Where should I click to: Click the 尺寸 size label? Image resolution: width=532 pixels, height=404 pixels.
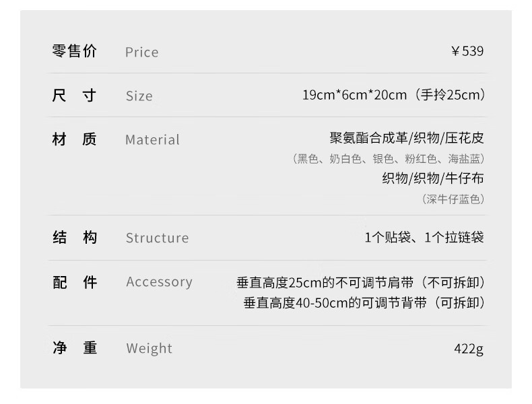tap(74, 96)
